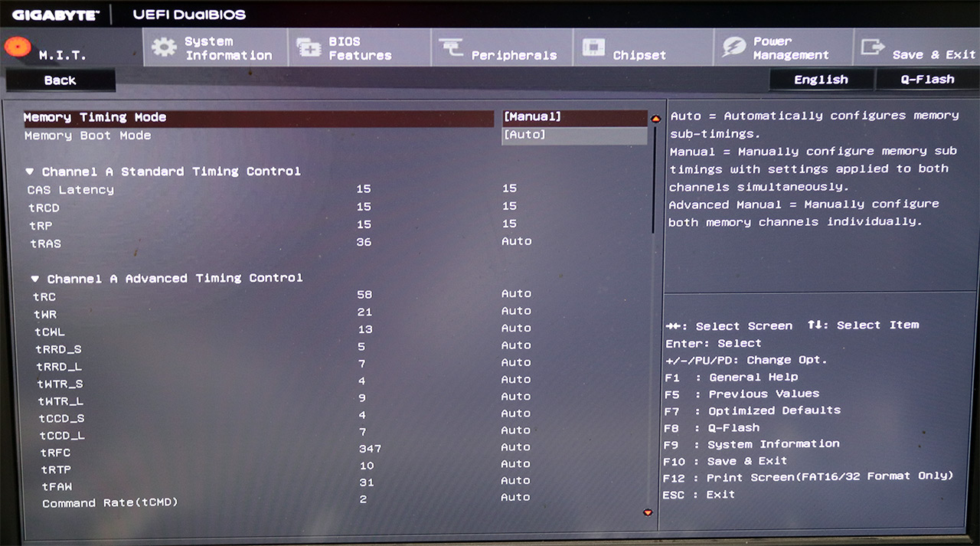Click the Chipset board icon
Viewport: 980px width, 546px height.
(593, 47)
